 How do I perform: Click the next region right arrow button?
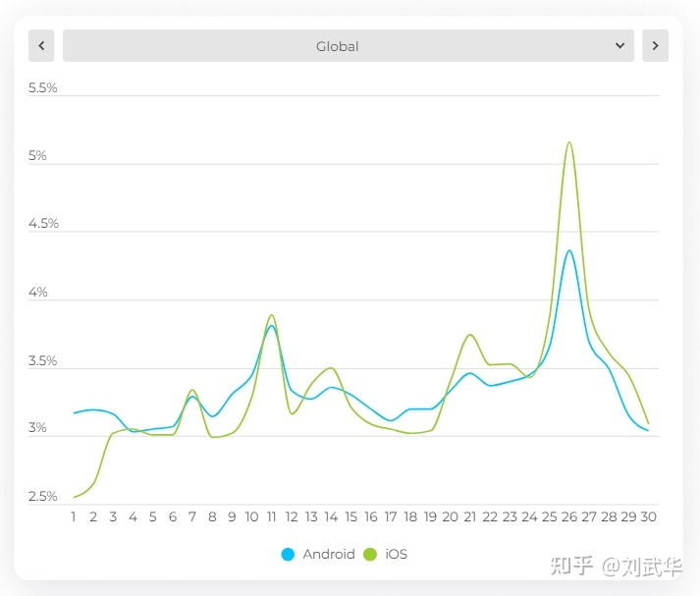tap(655, 45)
